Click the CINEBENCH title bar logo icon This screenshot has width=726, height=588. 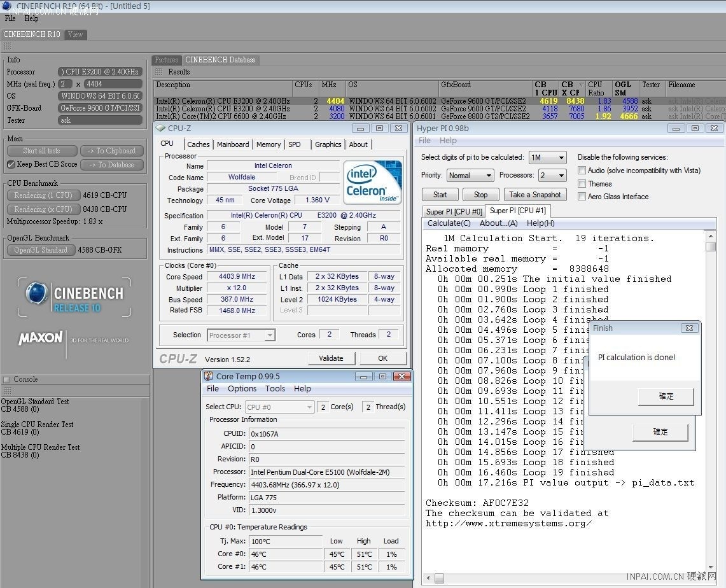pos(6,6)
